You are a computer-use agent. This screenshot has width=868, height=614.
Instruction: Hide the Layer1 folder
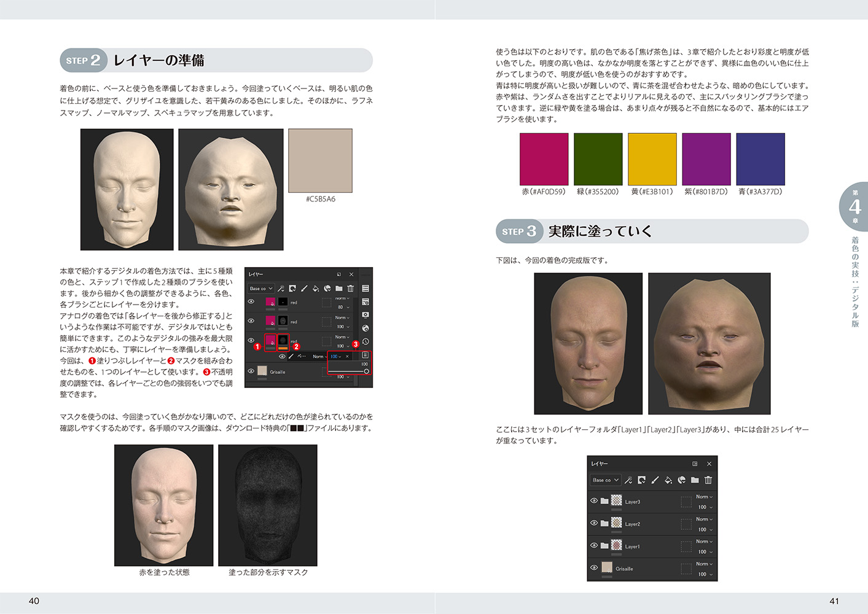pyautogui.click(x=594, y=545)
